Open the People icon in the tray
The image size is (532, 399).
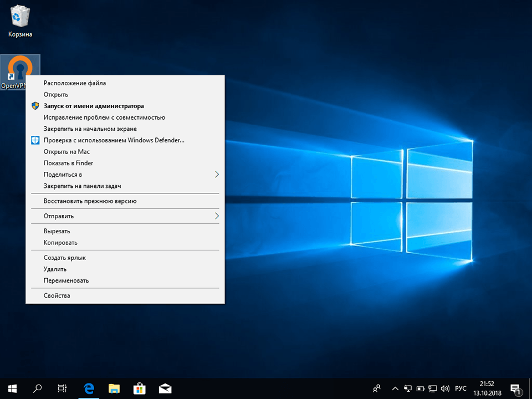click(376, 388)
